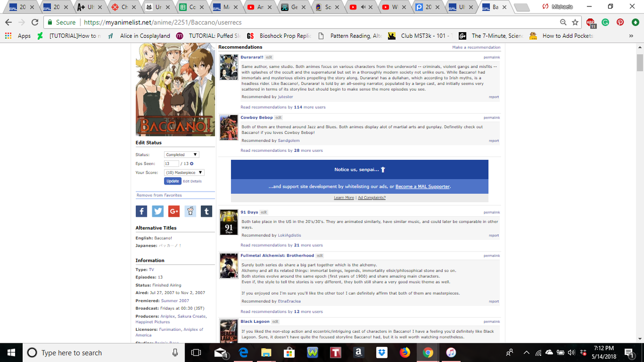
Task: Launch Firefox from the taskbar
Action: point(405,352)
